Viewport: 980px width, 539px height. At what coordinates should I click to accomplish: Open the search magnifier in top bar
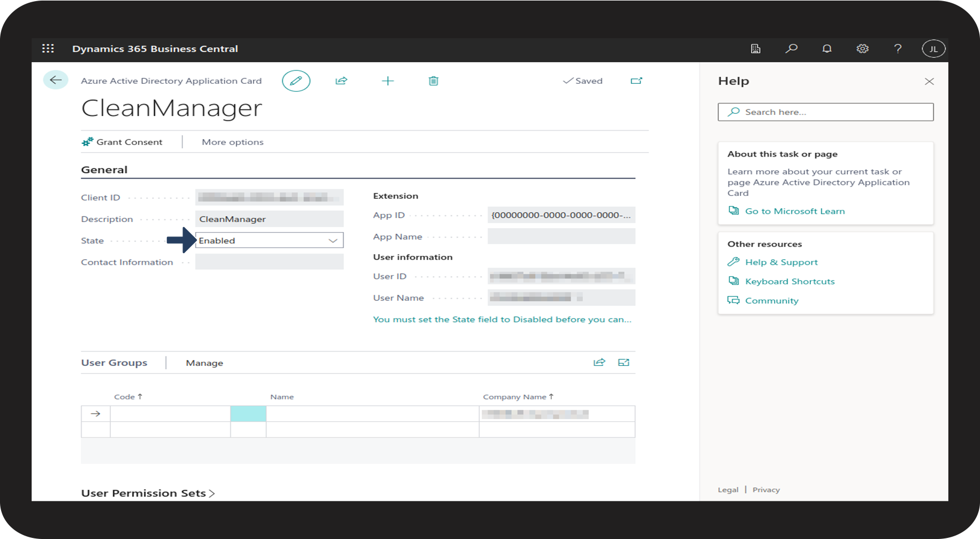pyautogui.click(x=791, y=48)
